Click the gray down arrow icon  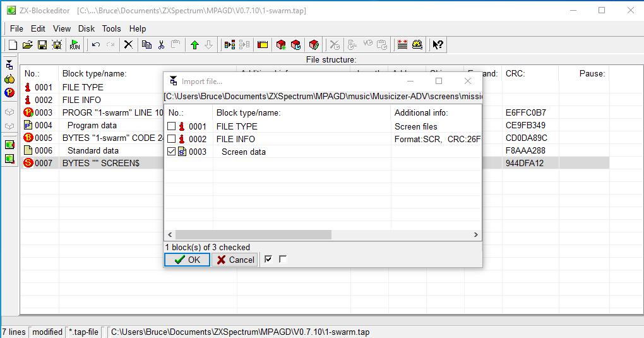pyautogui.click(x=208, y=44)
